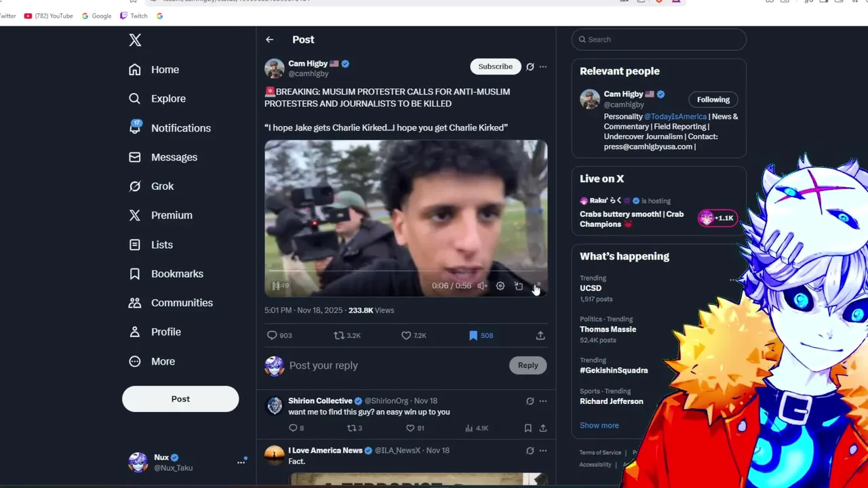Viewport: 868px width, 488px height.
Task: Click the X logo icon
Action: click(x=135, y=40)
